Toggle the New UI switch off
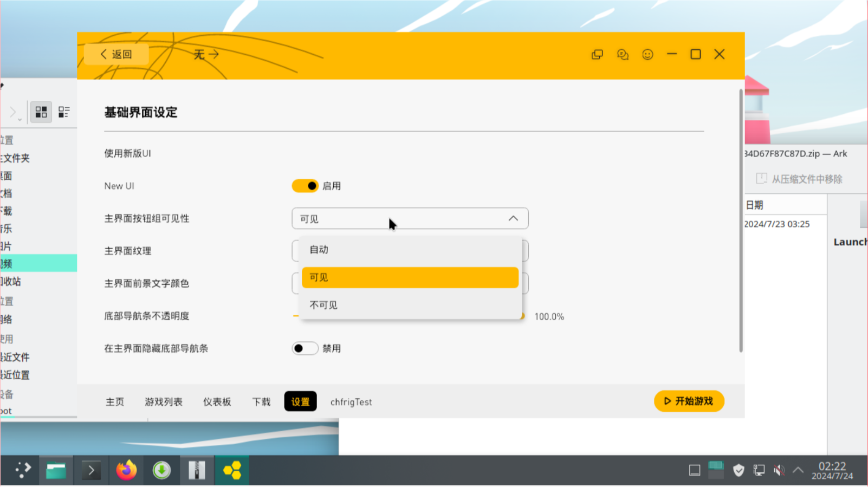The width and height of the screenshot is (868, 487). click(x=305, y=186)
